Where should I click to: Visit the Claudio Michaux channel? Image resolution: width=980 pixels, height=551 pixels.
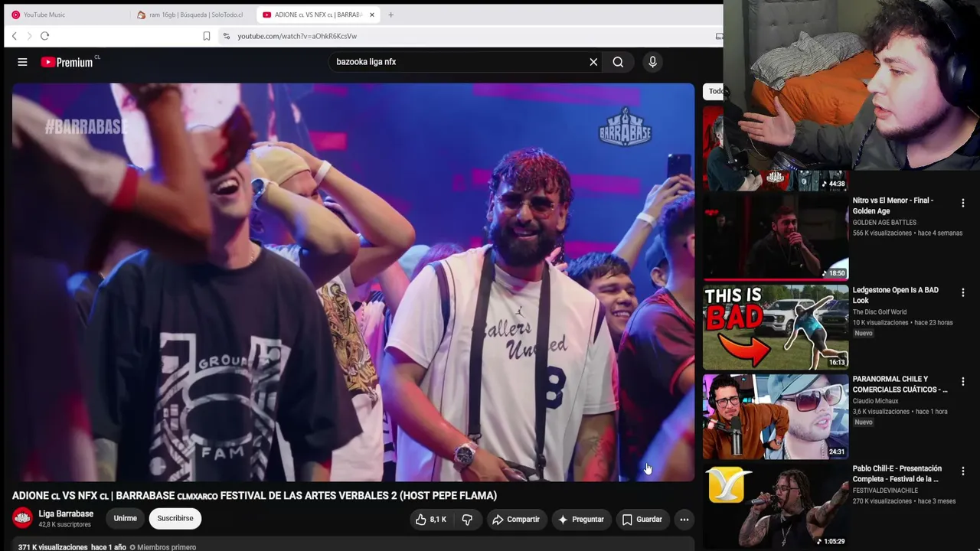pyautogui.click(x=876, y=401)
